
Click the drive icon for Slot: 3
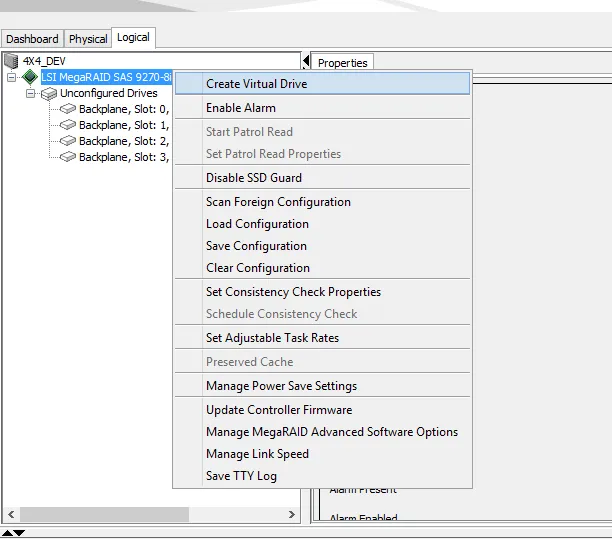68,157
